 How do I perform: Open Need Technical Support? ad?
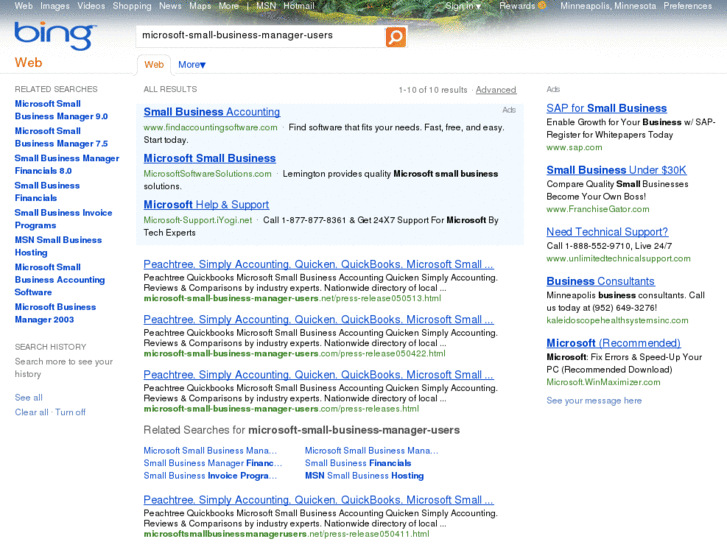[x=607, y=231]
